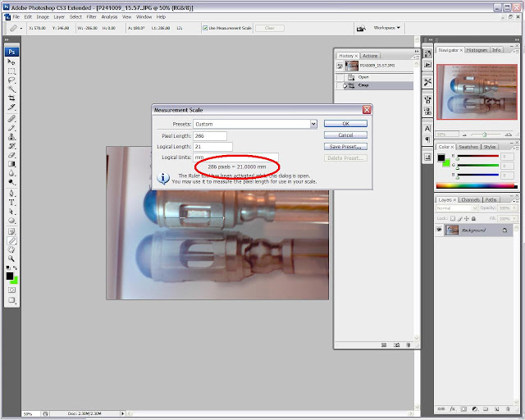Image resolution: width=525 pixels, height=420 pixels.
Task: Select the Dodge tool
Action: point(11,182)
